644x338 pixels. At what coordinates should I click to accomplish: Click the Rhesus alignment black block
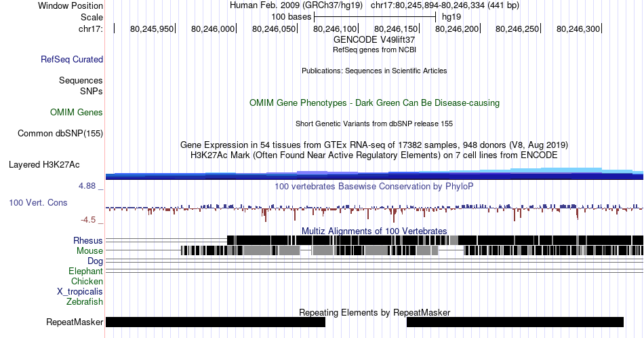pyautogui.click(x=435, y=240)
